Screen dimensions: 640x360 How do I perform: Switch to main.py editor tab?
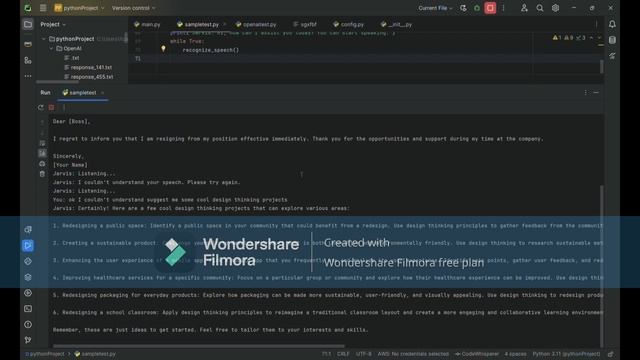pyautogui.click(x=147, y=24)
